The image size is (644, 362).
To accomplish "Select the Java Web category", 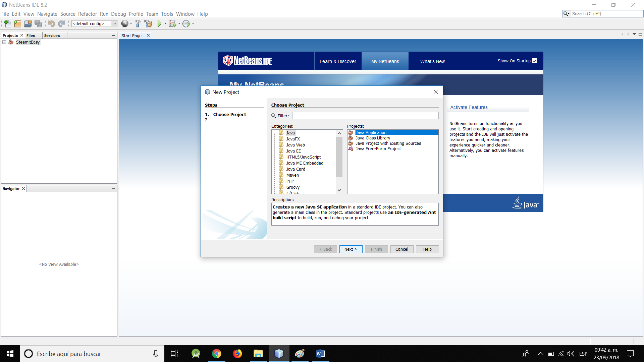I will [296, 145].
